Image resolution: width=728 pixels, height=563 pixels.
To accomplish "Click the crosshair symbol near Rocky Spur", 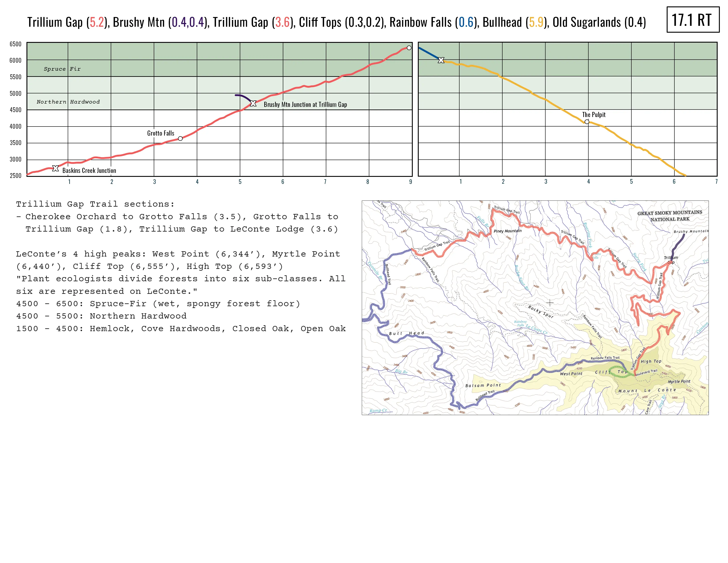I will (x=550, y=302).
